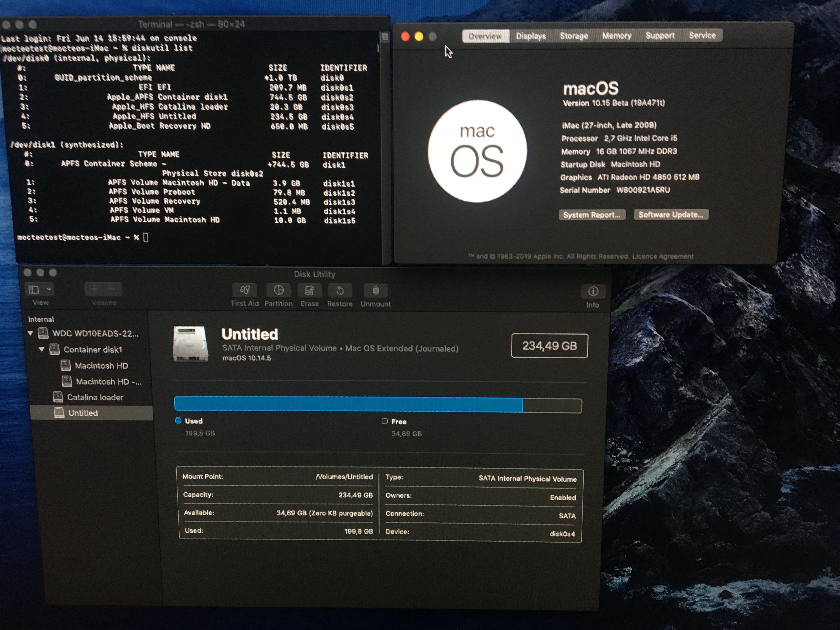Switch to Storage tab
The image size is (840, 630).
[574, 36]
